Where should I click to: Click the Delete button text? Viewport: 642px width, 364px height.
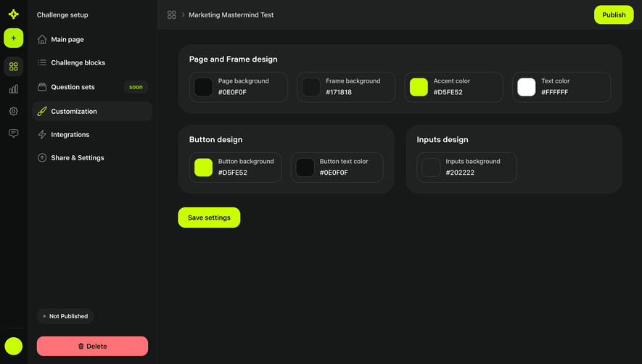[x=96, y=347]
